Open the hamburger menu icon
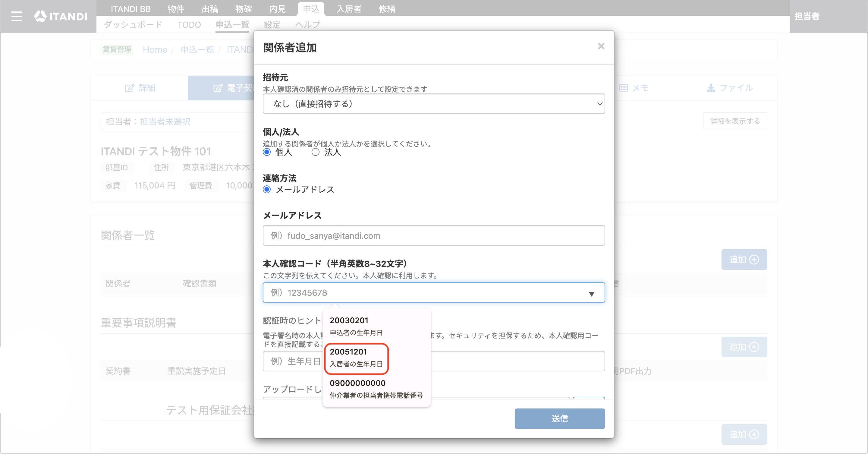The width and height of the screenshot is (868, 454). click(x=17, y=16)
